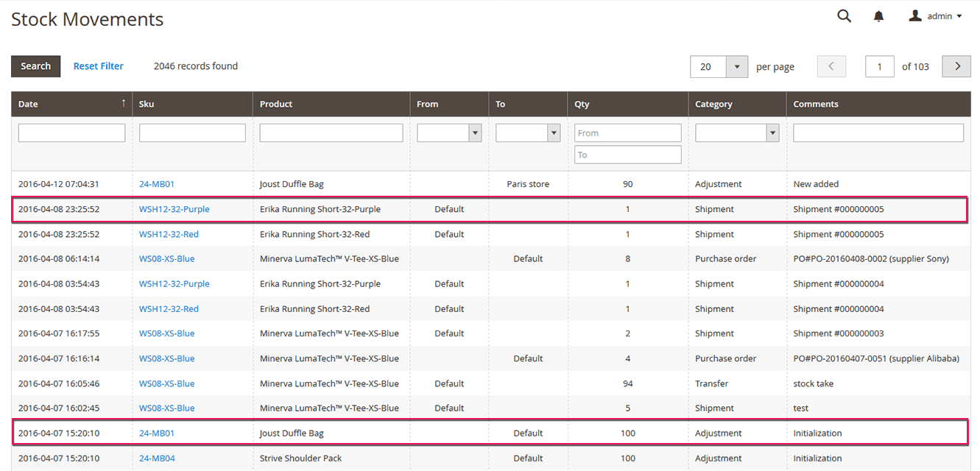Expand the per page dropdown arrow

tap(737, 66)
